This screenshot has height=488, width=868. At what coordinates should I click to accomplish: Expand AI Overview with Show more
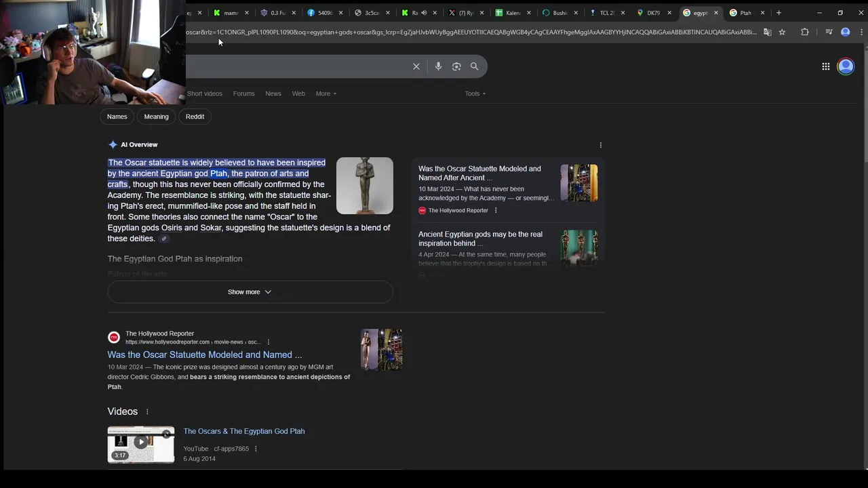coord(250,292)
